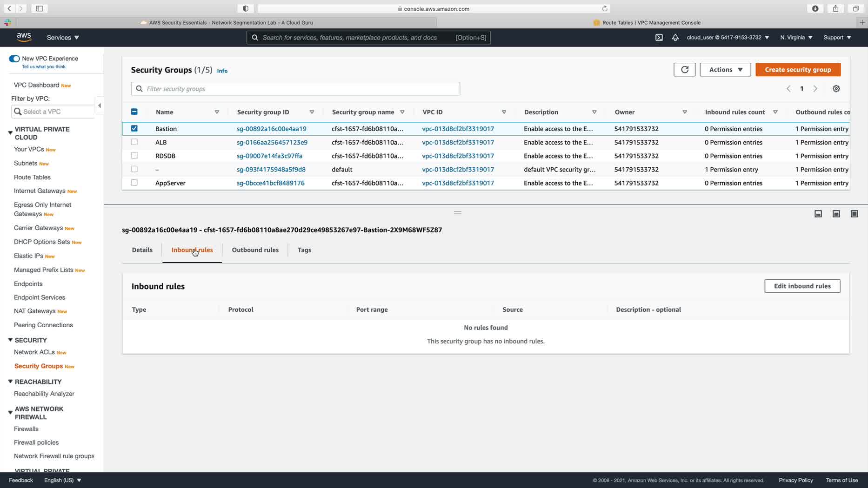Select the Route Tables browser tab
This screenshot has width=868, height=488.
coord(647,22)
